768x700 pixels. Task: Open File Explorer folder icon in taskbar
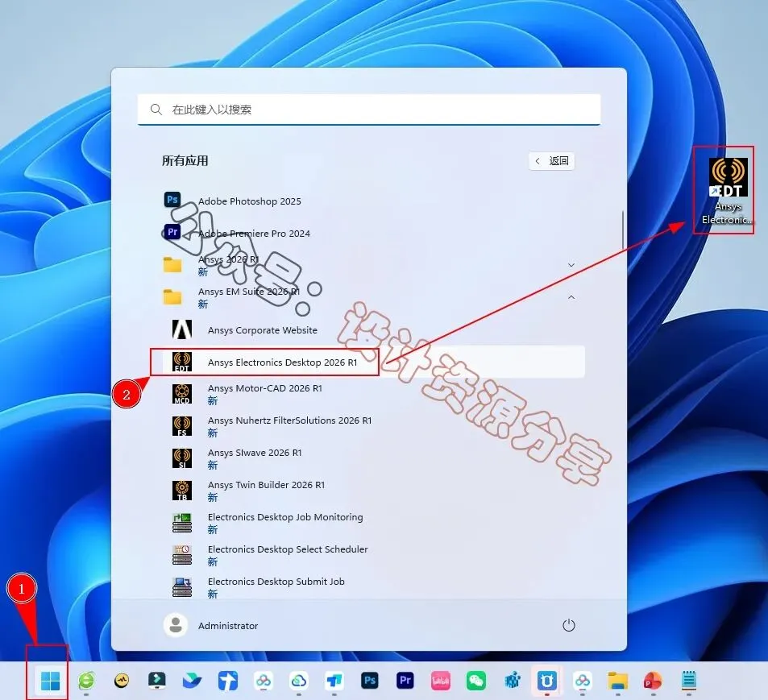tap(617, 681)
